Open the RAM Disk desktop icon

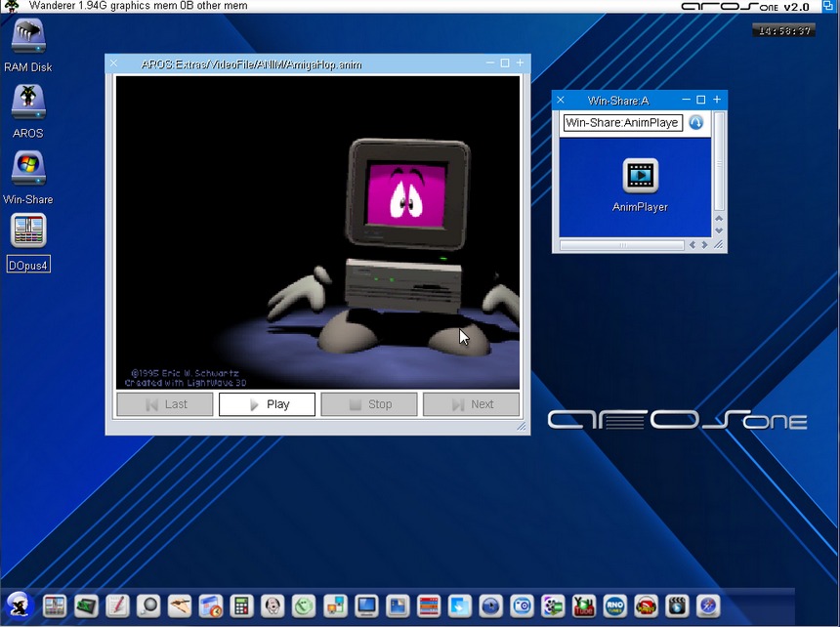[x=27, y=37]
